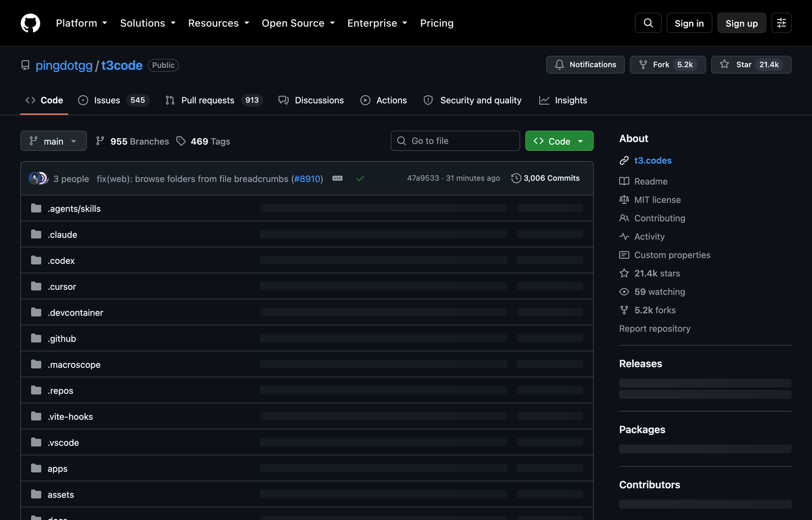Screen dimensions: 812x520
Task: View 3,006 Commits history
Action: click(x=546, y=178)
